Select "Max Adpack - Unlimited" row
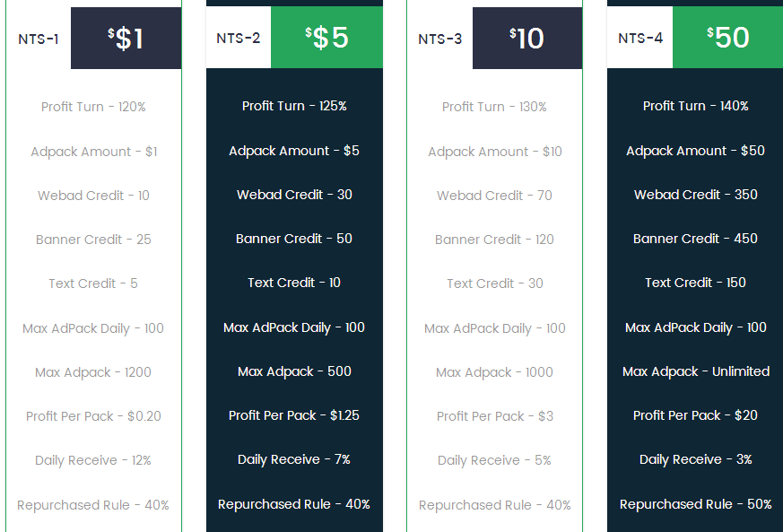783x532 pixels. [696, 371]
